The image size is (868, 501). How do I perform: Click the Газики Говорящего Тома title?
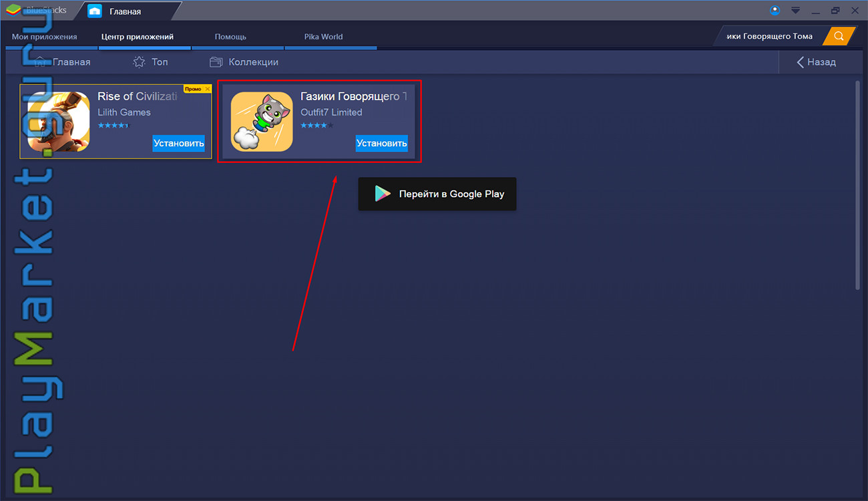click(x=354, y=97)
